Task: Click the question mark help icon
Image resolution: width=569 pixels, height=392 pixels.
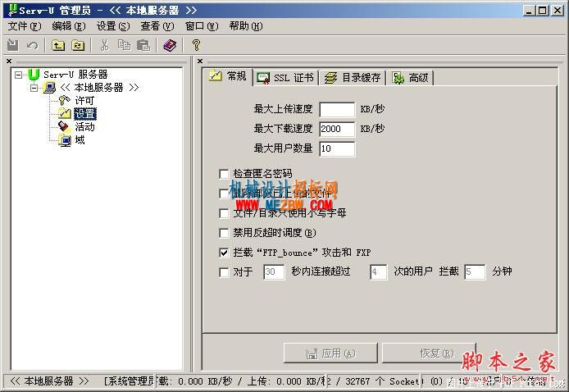Action: (196, 45)
